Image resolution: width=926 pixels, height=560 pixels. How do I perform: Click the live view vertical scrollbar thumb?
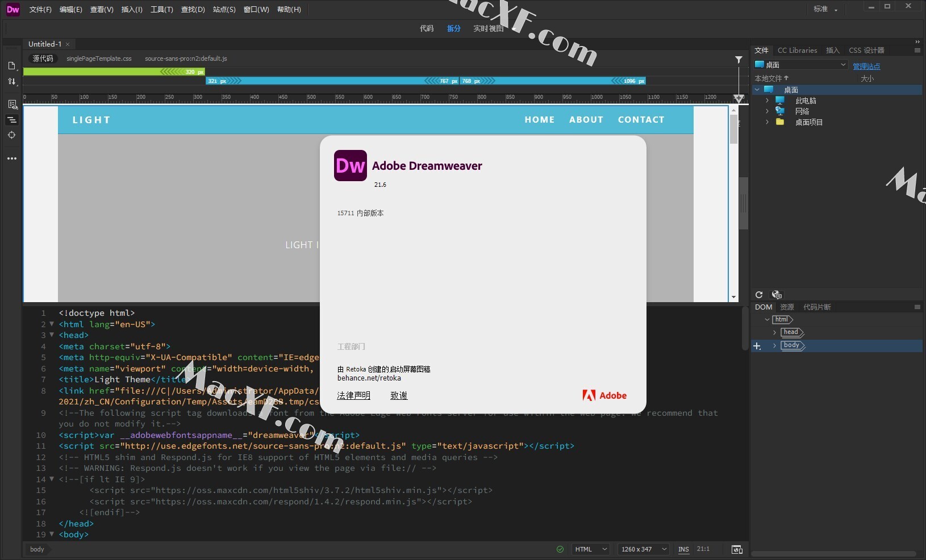733,129
